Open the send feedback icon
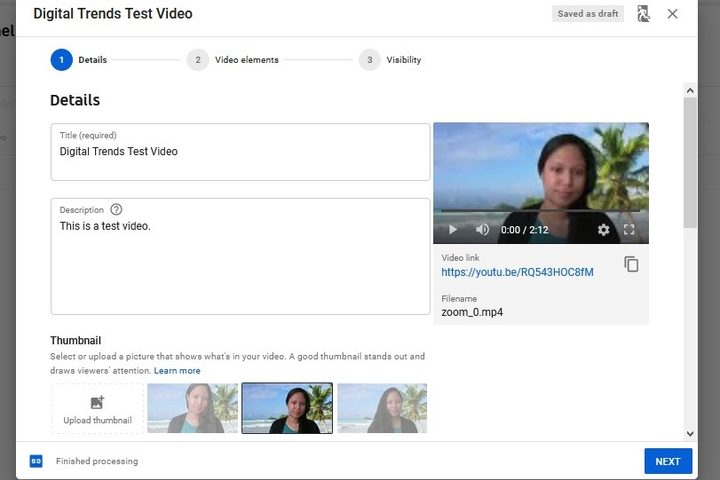 point(643,14)
